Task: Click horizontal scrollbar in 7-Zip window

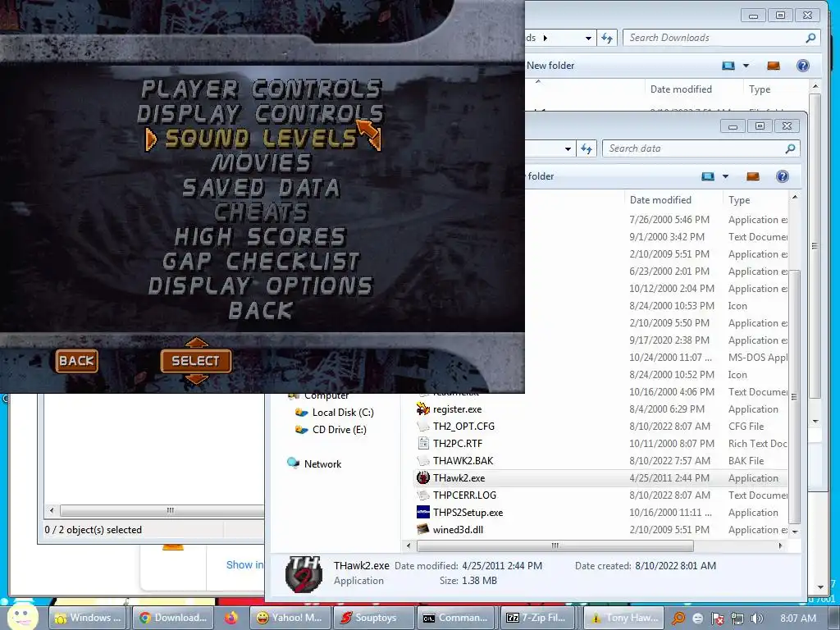Action: (161, 510)
